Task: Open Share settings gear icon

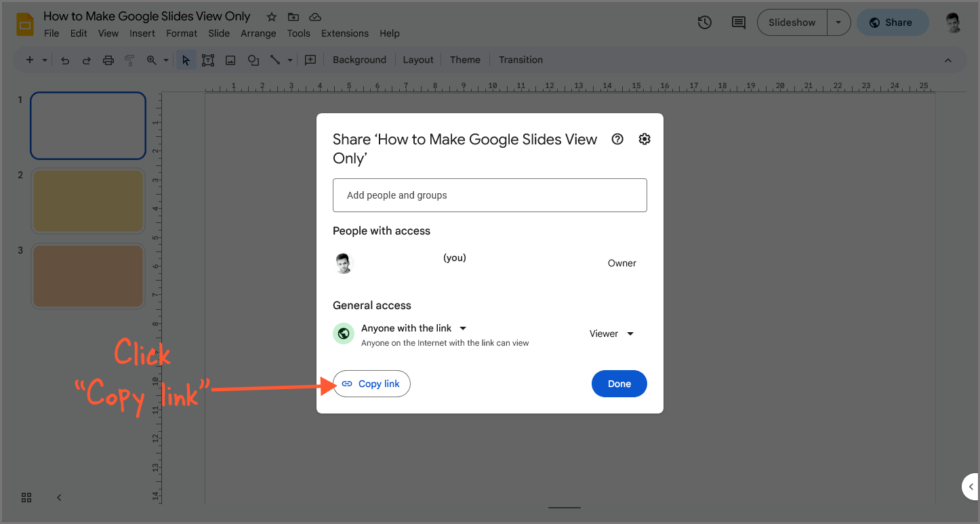Action: pos(644,138)
